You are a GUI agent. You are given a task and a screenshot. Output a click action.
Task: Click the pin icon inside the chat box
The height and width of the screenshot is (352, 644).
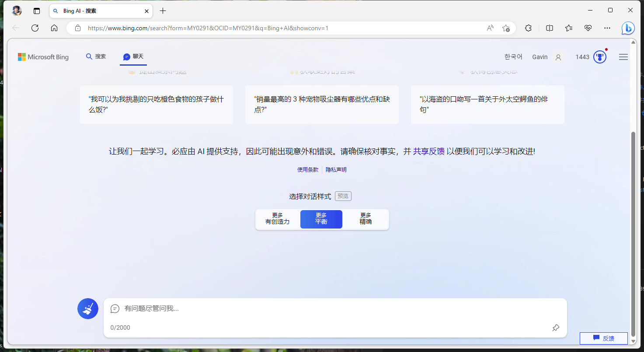click(x=555, y=327)
